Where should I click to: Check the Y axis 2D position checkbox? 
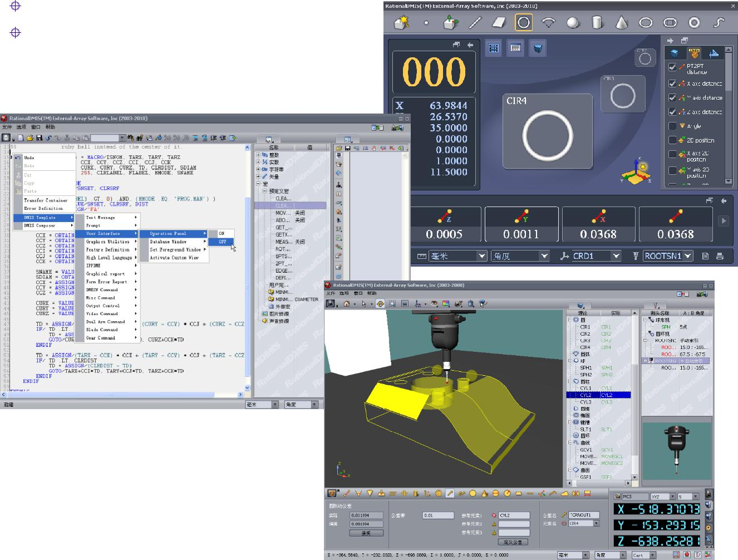pyautogui.click(x=672, y=170)
